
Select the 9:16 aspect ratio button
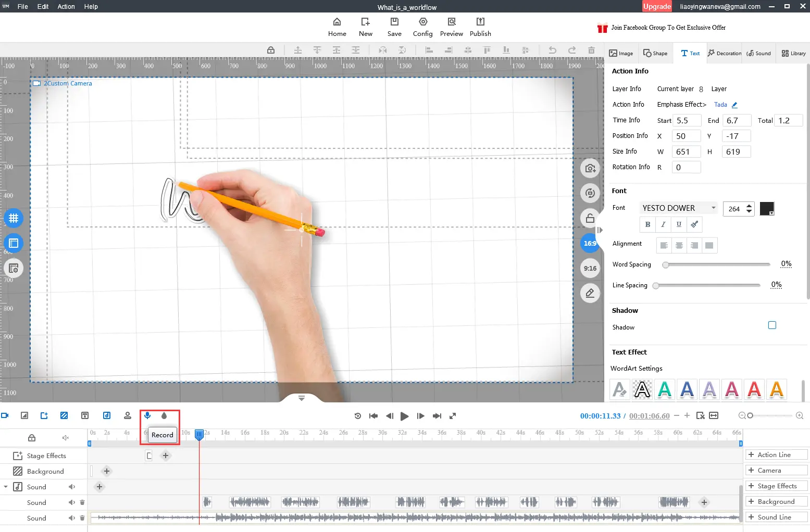pyautogui.click(x=590, y=268)
